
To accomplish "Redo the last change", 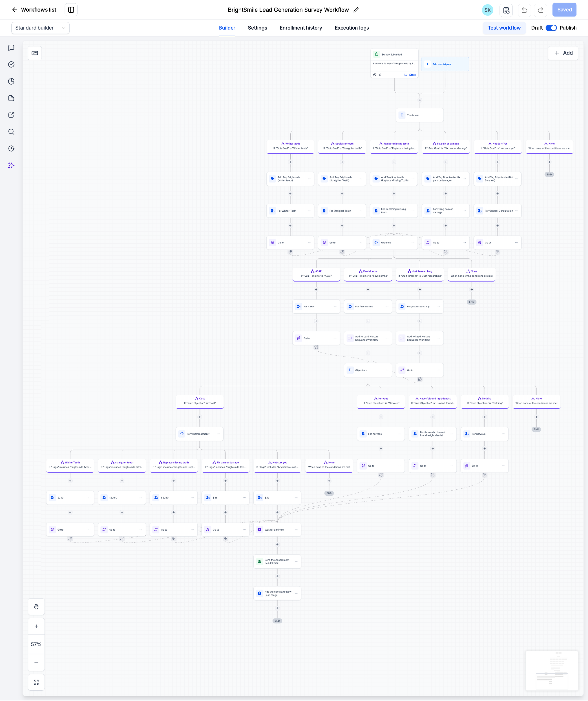I will [x=540, y=10].
